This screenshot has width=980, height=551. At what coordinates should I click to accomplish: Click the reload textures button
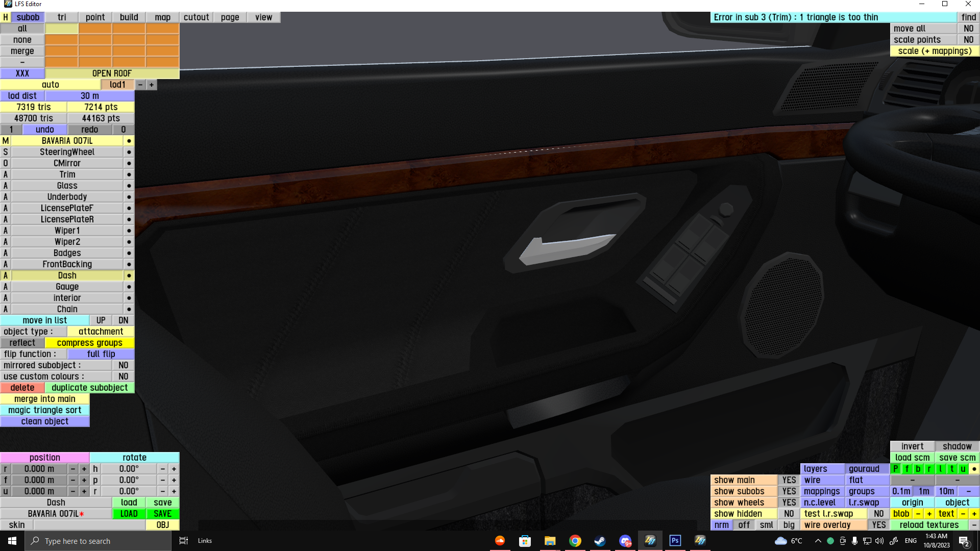[929, 525]
